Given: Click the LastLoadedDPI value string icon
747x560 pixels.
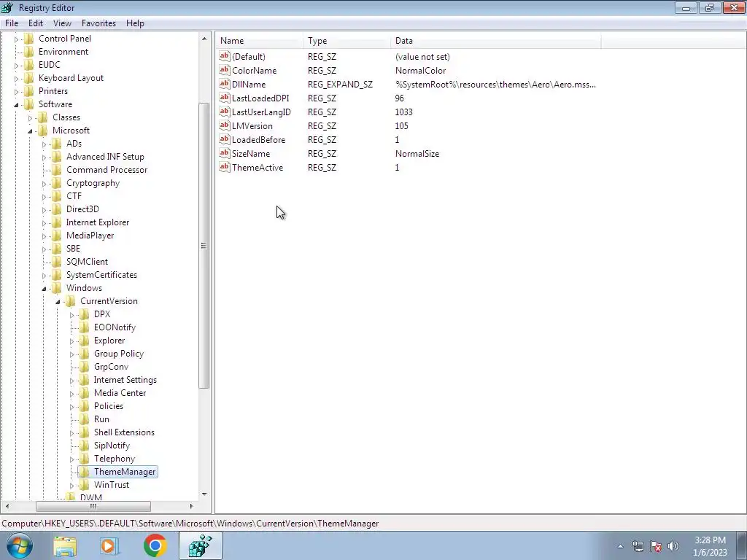Looking at the screenshot, I should [225, 98].
